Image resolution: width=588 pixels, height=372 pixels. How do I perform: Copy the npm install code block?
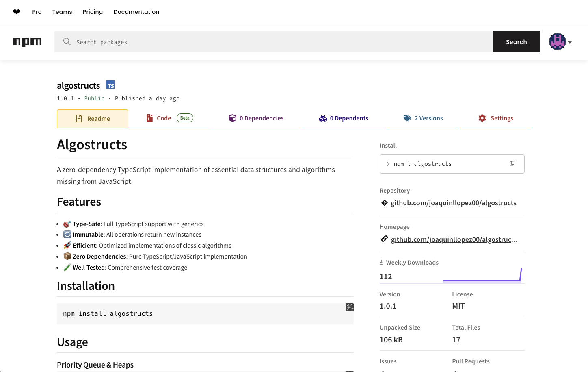click(x=349, y=307)
